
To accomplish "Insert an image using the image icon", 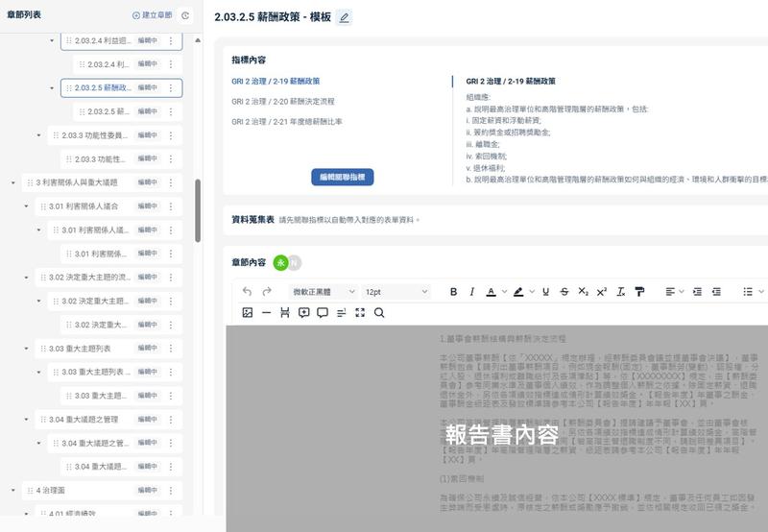I will click(x=248, y=313).
